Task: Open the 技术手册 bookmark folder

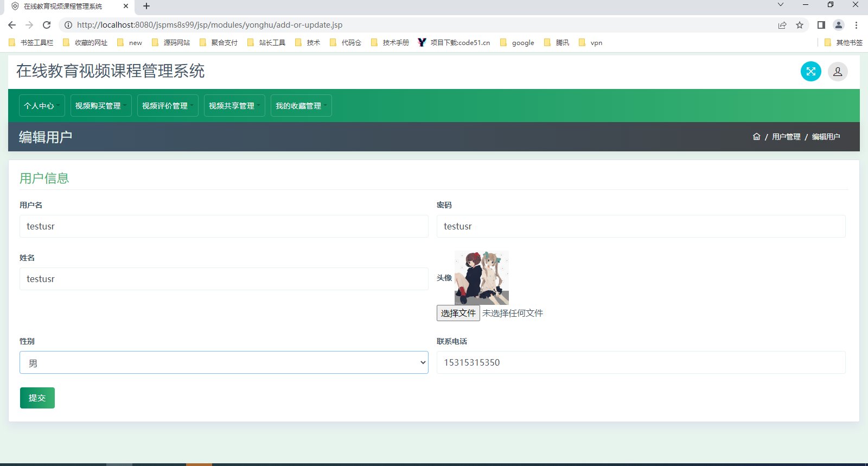Action: click(390, 42)
